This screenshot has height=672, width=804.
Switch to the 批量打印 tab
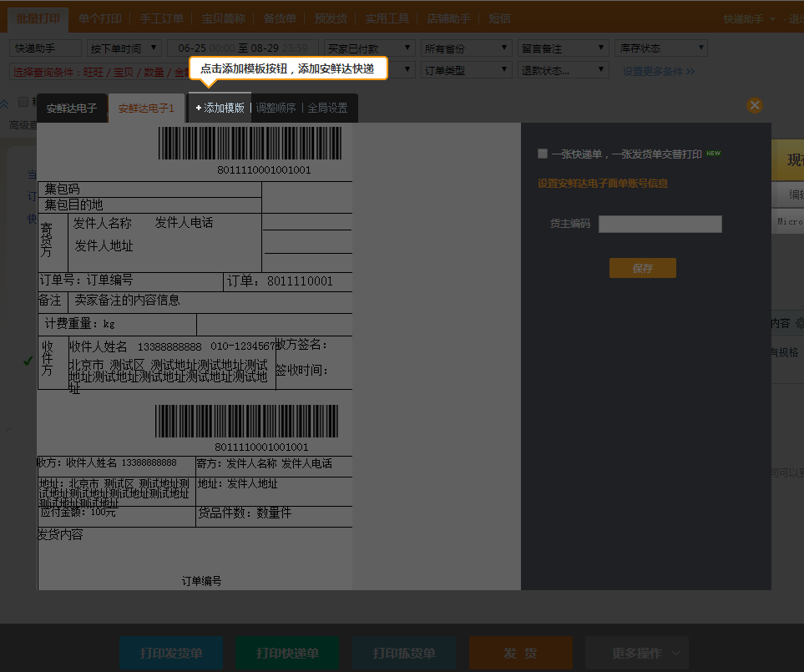pos(38,18)
